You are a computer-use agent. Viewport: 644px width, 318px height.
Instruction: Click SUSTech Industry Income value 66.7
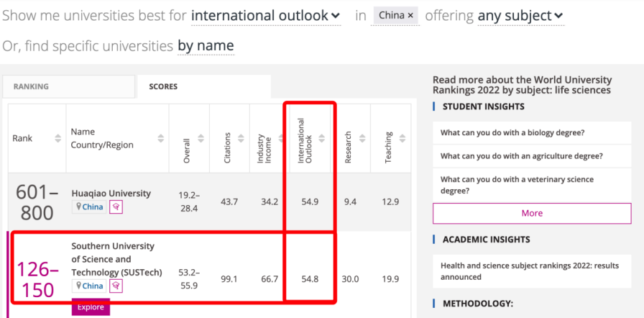click(x=270, y=279)
